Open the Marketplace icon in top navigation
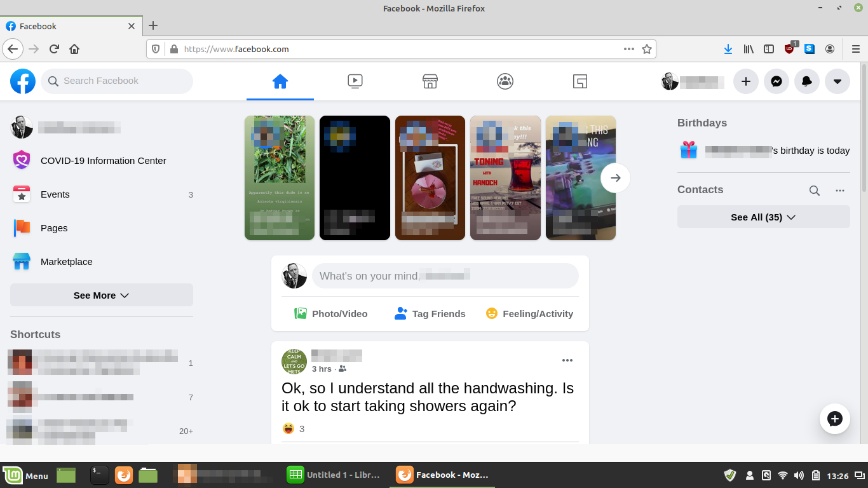The width and height of the screenshot is (868, 488). point(430,81)
